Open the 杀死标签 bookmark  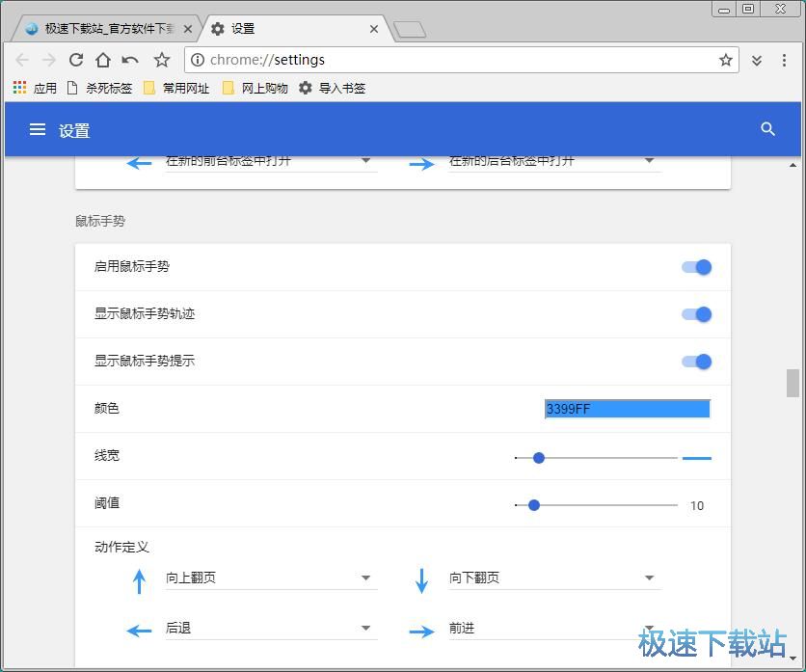pyautogui.click(x=99, y=89)
